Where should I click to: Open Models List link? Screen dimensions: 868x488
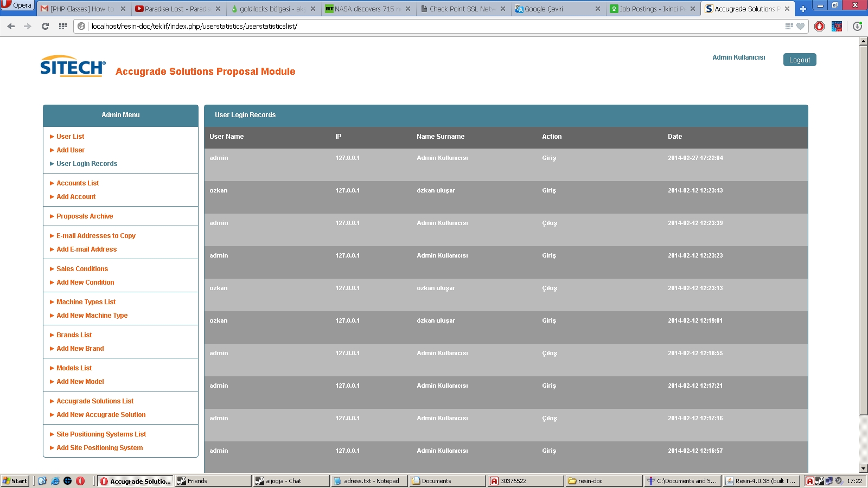click(74, 368)
